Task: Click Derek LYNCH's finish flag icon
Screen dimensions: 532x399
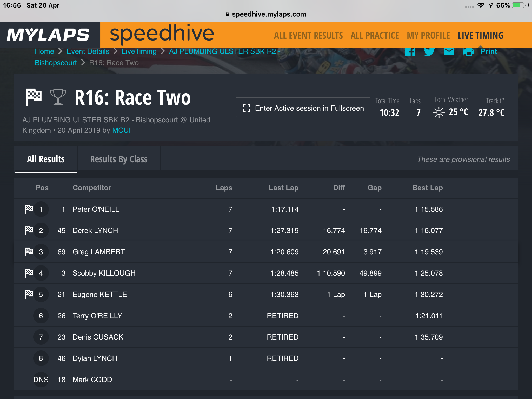Action: click(x=29, y=230)
